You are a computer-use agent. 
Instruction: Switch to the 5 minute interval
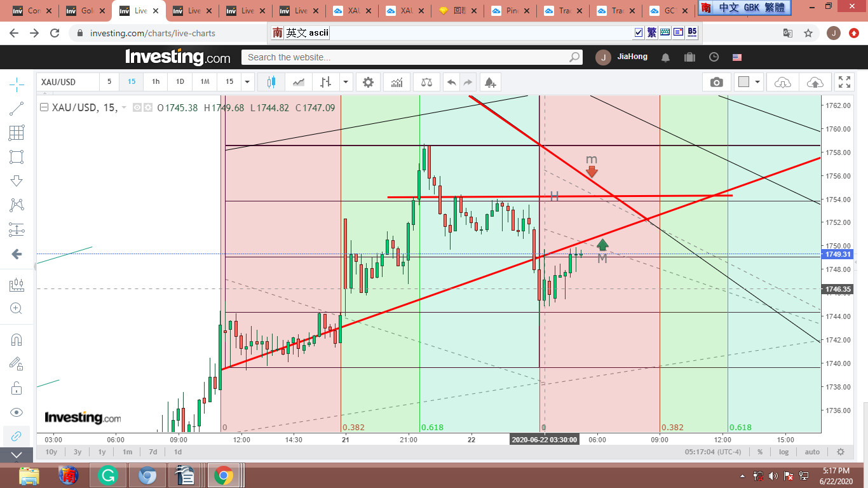tap(109, 82)
